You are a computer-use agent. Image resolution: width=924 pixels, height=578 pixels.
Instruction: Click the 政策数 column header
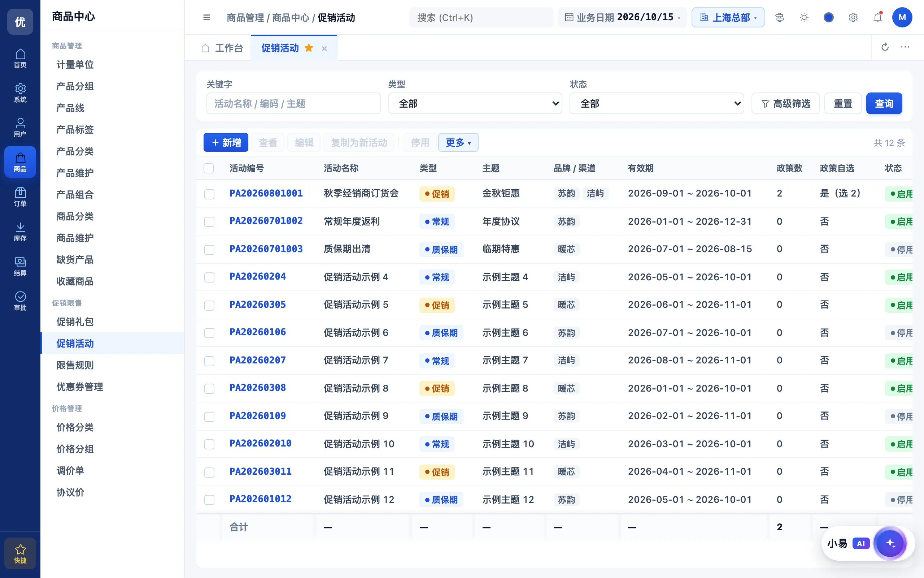tap(790, 168)
